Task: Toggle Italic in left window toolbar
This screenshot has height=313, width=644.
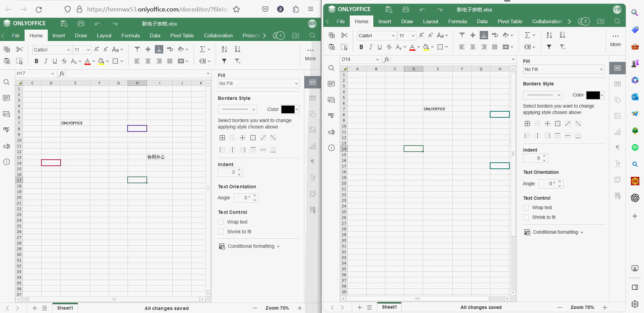Action: (46, 61)
